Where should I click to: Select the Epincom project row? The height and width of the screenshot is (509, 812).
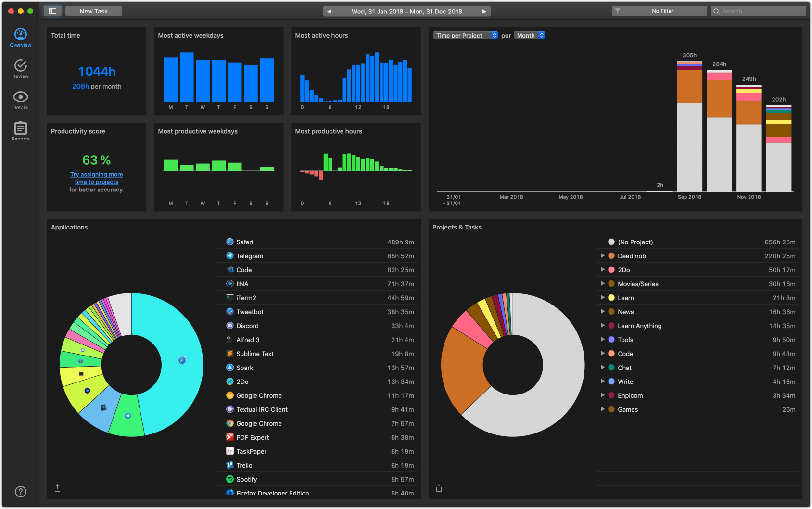coord(698,395)
